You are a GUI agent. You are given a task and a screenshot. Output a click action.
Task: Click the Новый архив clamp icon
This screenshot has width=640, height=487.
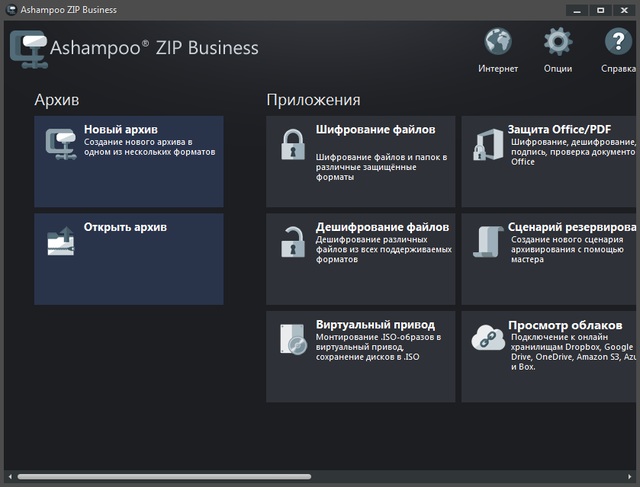click(61, 144)
